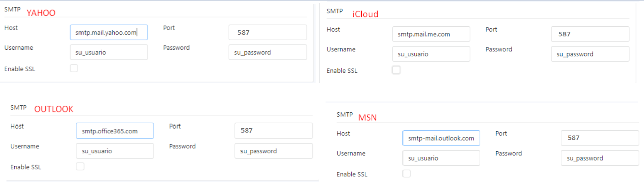Viewport: 644px width, 187px height.
Task: Click SMTP heading above MSN label
Action: [x=345, y=114]
